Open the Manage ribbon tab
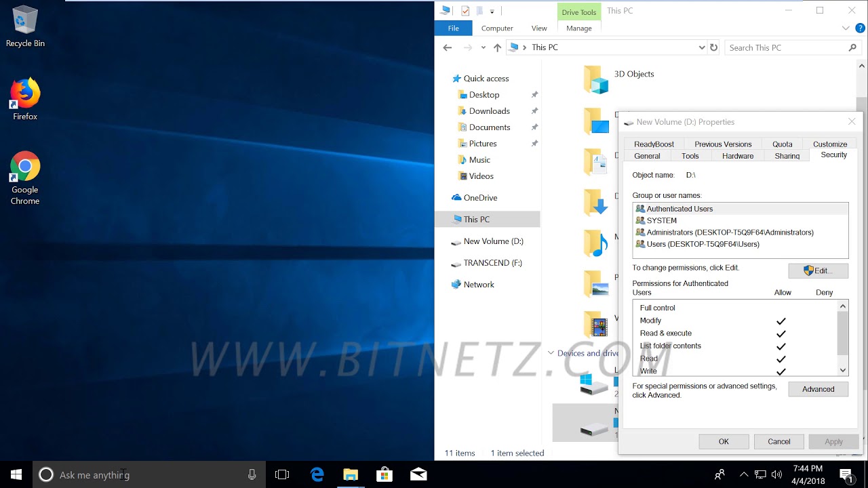 click(579, 28)
